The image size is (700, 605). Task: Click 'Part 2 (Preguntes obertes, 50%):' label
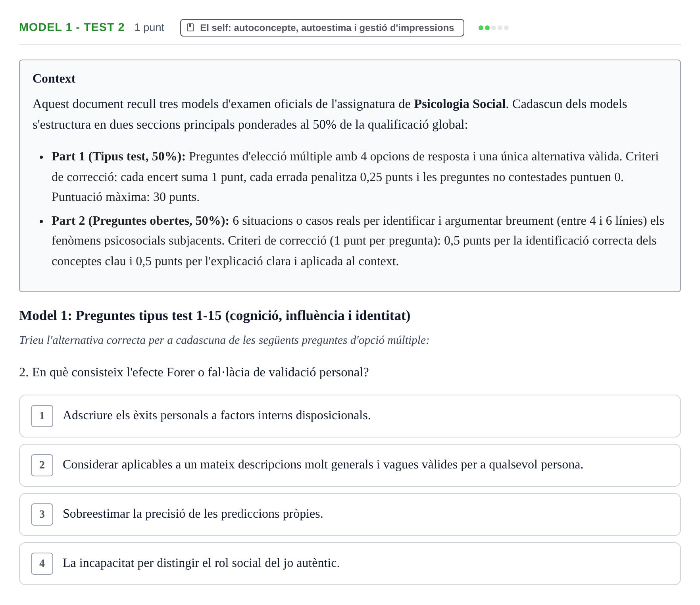[140, 221]
